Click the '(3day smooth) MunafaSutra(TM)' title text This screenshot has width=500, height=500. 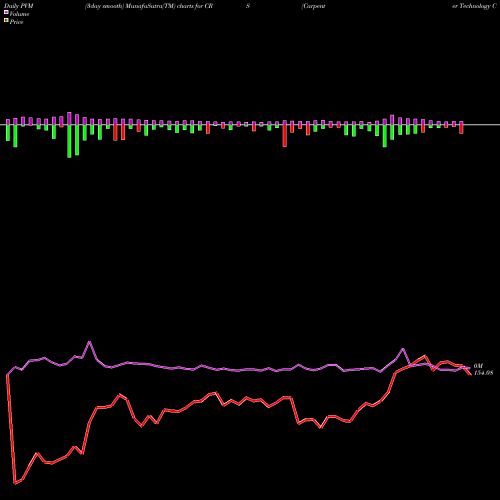(130, 6)
